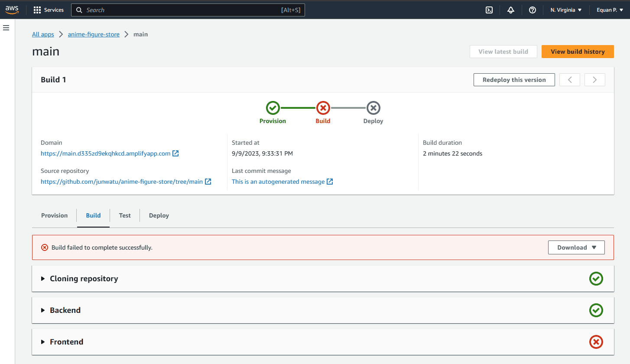This screenshot has height=364, width=630.
Task: Click View build history button
Action: pyautogui.click(x=578, y=52)
